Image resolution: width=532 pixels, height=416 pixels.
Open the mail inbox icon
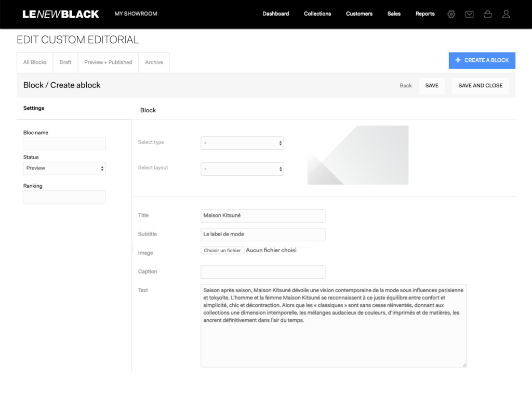pos(469,14)
